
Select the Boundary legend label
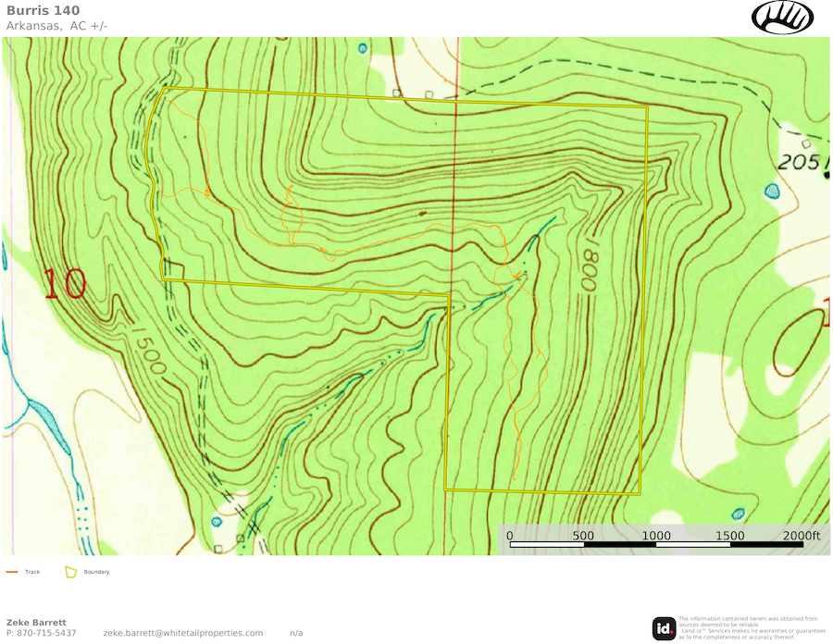point(96,572)
